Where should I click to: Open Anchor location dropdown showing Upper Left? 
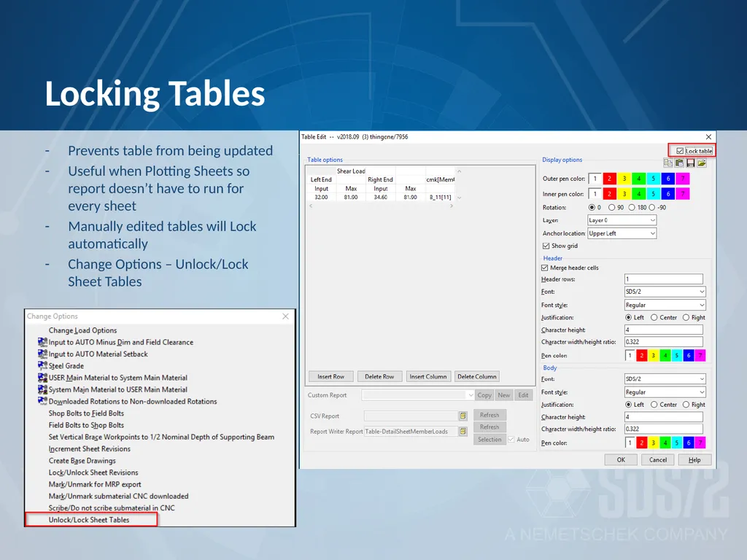[622, 233]
